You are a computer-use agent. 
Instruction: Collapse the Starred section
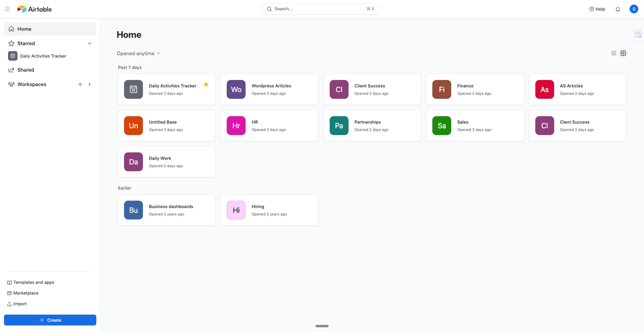(x=90, y=43)
